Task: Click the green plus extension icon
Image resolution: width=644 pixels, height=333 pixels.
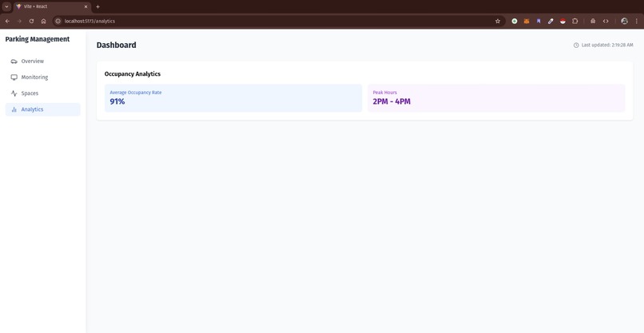Action: [515, 21]
